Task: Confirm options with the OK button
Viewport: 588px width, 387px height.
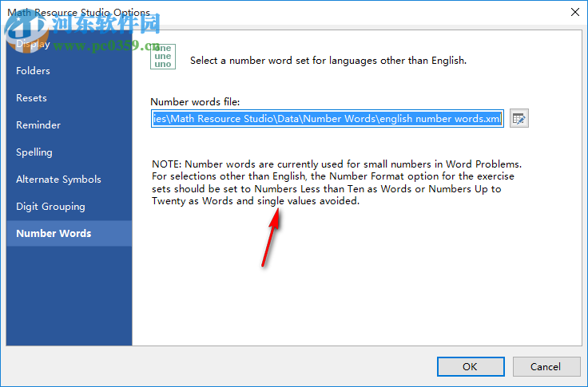Action: [x=471, y=366]
